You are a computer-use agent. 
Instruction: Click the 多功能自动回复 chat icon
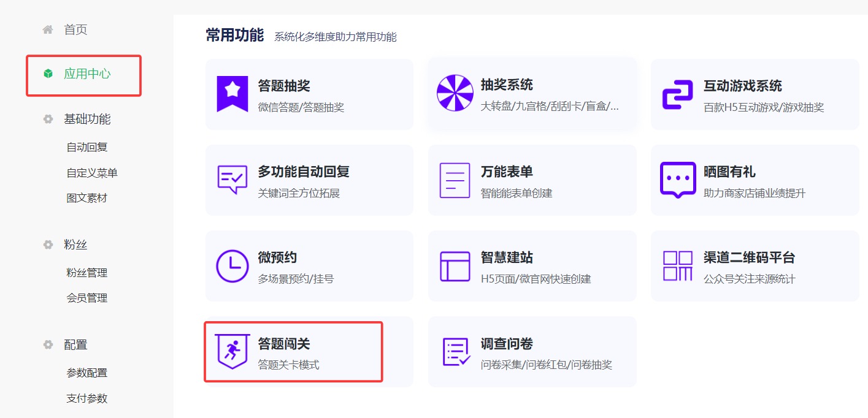click(x=232, y=180)
